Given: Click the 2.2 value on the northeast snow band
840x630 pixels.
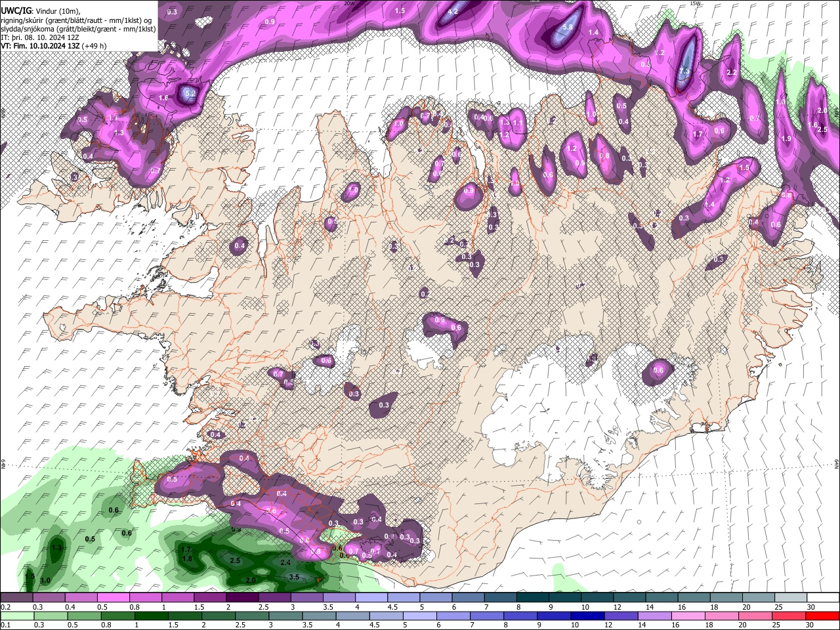Looking at the screenshot, I should [x=732, y=73].
